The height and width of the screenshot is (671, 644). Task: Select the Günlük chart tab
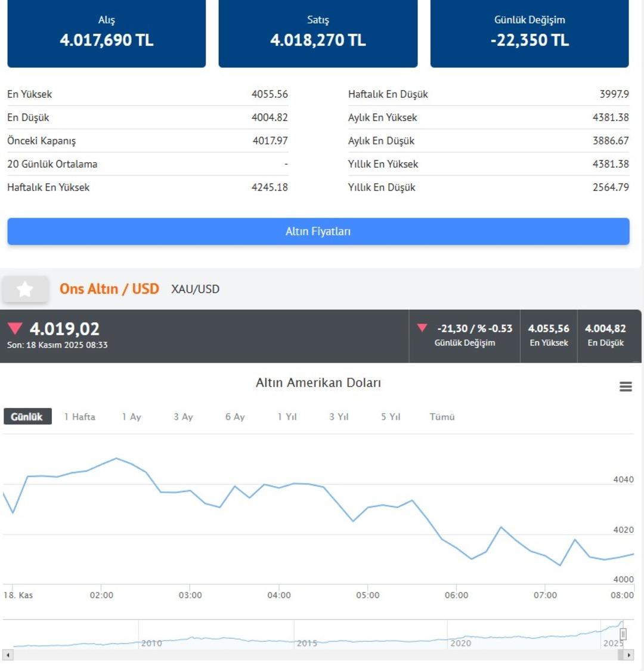[x=26, y=416]
